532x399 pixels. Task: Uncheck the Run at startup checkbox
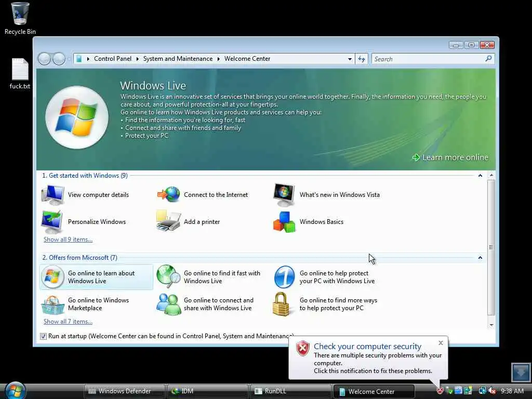point(43,336)
